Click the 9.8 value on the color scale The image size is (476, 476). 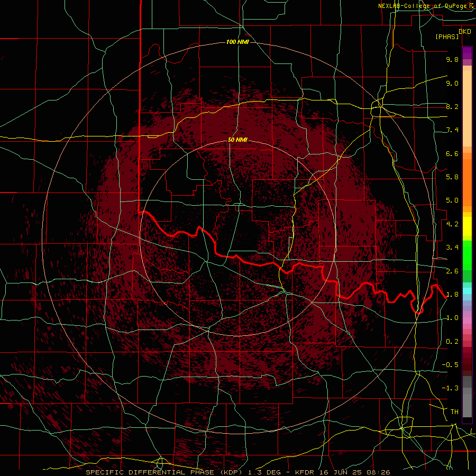coord(452,59)
